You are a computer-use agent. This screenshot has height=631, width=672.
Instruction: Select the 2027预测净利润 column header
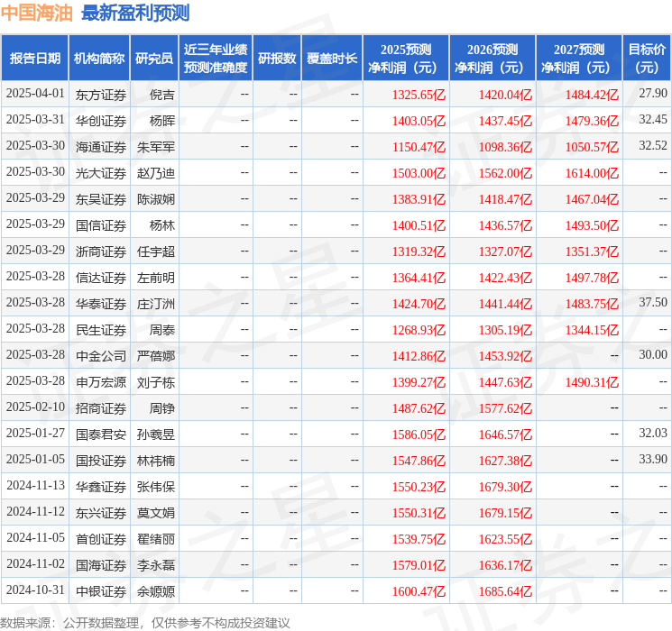(x=579, y=59)
